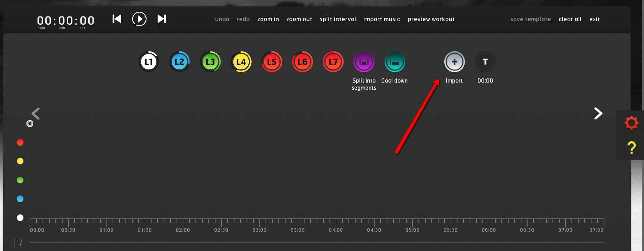Click the red dot on the intensity axis
Screen dimensions: 644x251
pos(20,142)
